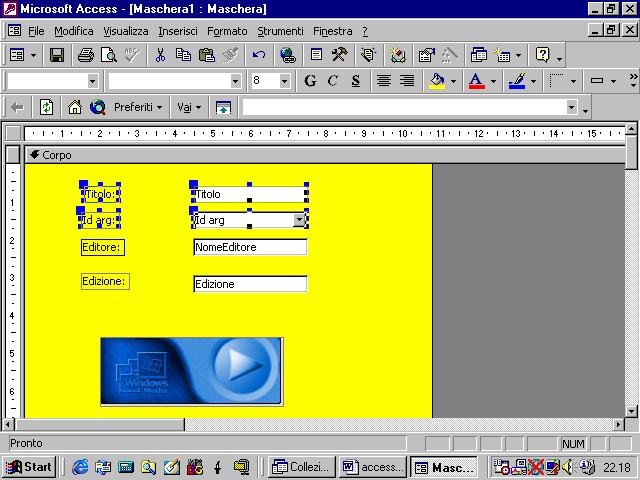
Task: Show the Field List icon
Action: pos(316,55)
